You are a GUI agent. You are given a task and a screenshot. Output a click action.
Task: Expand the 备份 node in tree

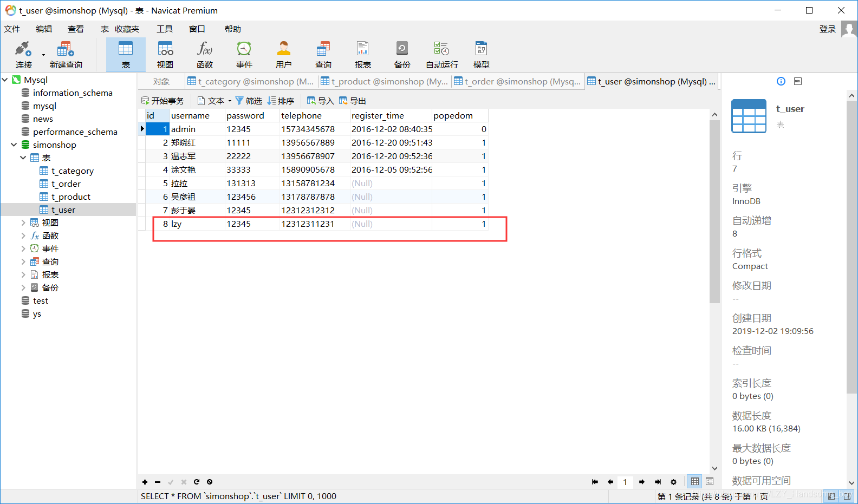pos(23,287)
